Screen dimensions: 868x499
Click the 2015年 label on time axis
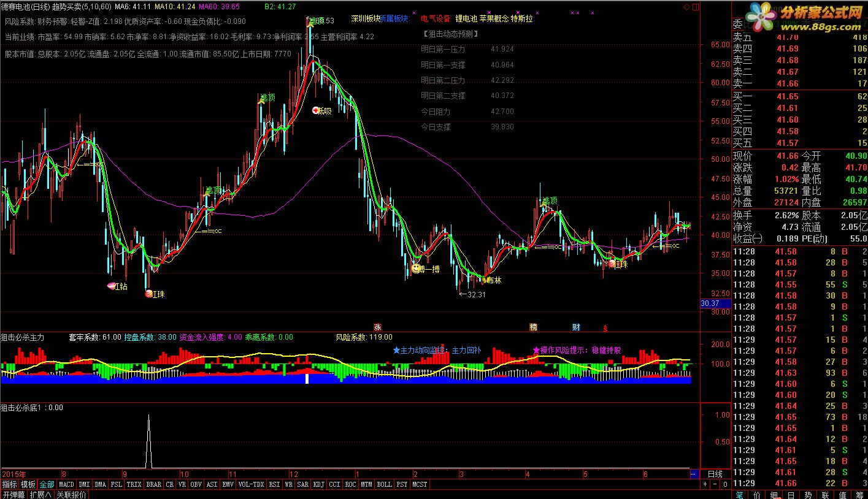click(x=15, y=474)
